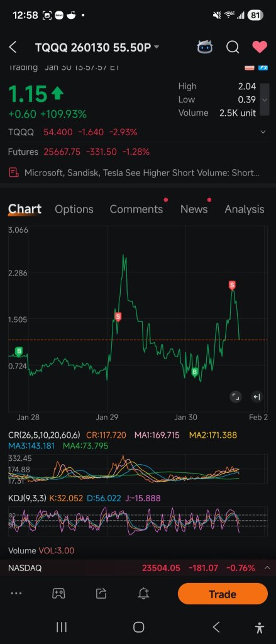This screenshot has height=644, width=276.
Task: Tap the green B buy marker on Jan 28
Action: [18, 351]
